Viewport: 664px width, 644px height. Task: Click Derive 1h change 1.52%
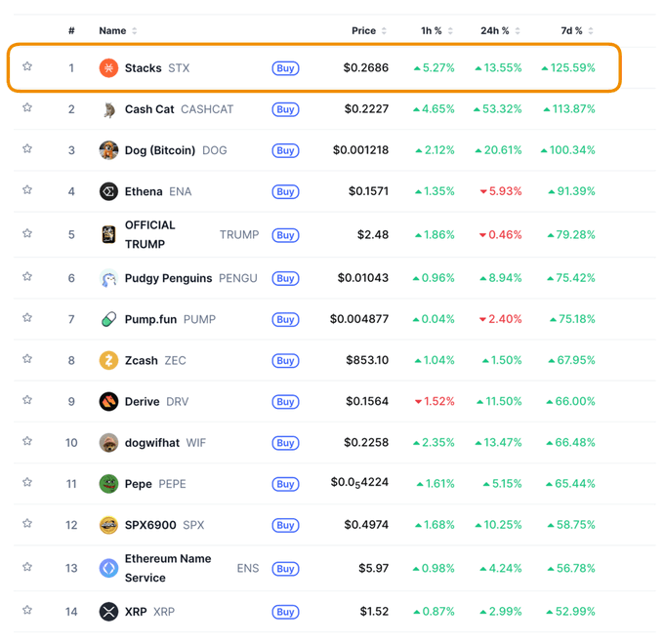point(435,401)
